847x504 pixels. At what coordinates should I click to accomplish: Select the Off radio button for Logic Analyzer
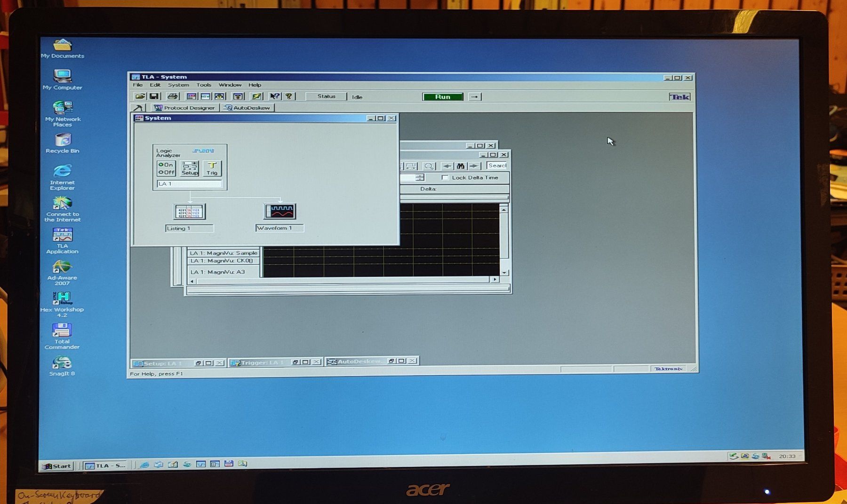(166, 172)
